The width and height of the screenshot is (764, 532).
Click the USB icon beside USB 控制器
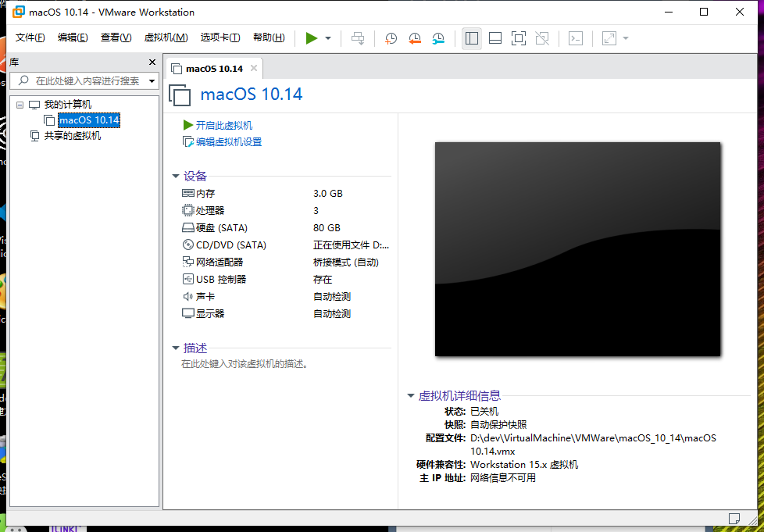188,279
